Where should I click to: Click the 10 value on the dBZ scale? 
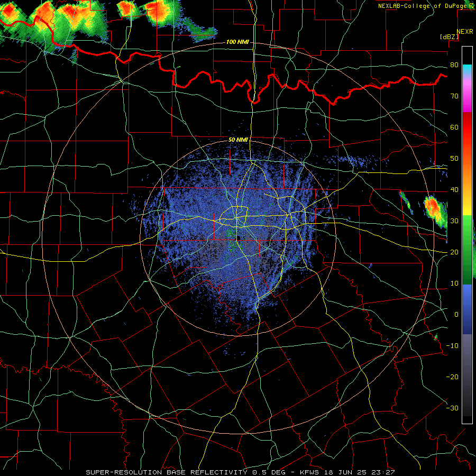pyautogui.click(x=454, y=283)
